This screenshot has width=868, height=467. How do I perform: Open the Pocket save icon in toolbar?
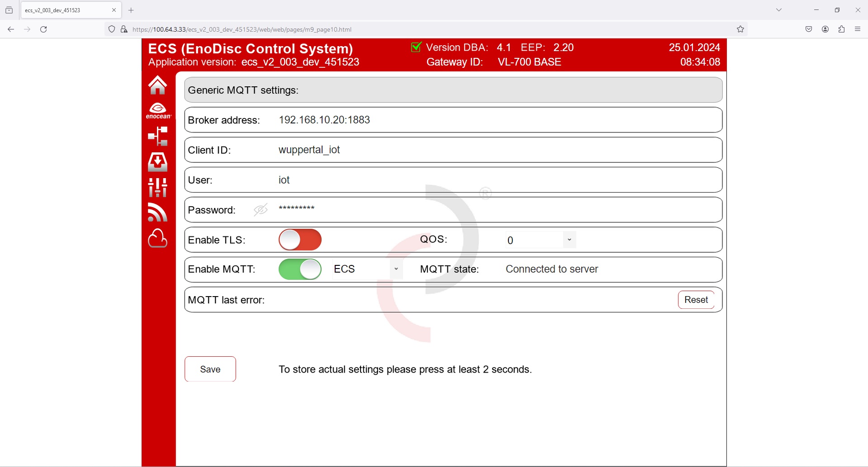pos(809,29)
